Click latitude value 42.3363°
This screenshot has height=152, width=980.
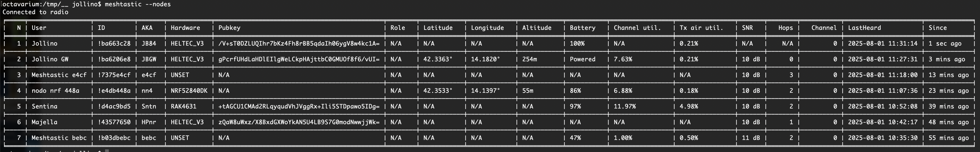pos(437,59)
